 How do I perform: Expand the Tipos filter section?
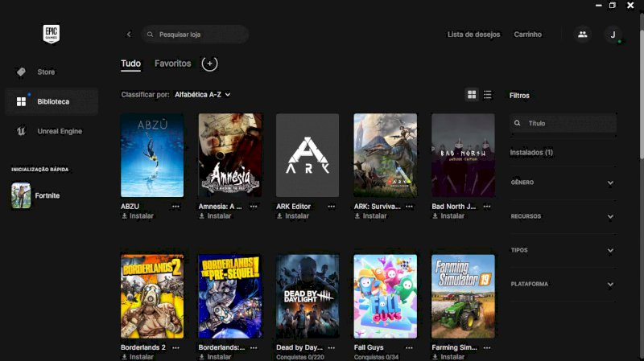point(563,250)
